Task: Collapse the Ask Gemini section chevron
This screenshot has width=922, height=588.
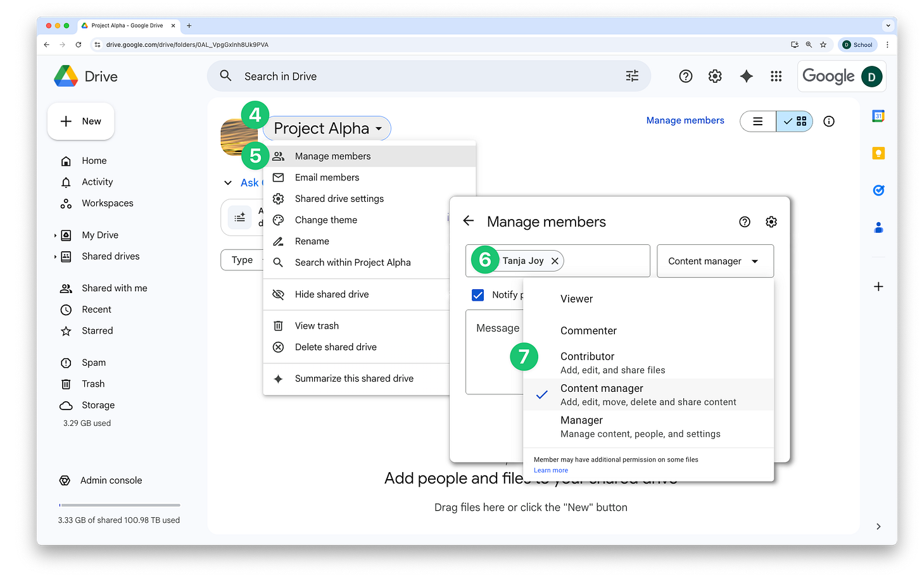Action: tap(228, 183)
